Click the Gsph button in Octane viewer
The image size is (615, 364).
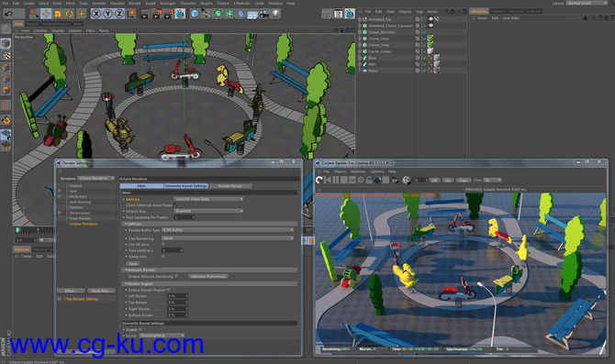click(464, 181)
